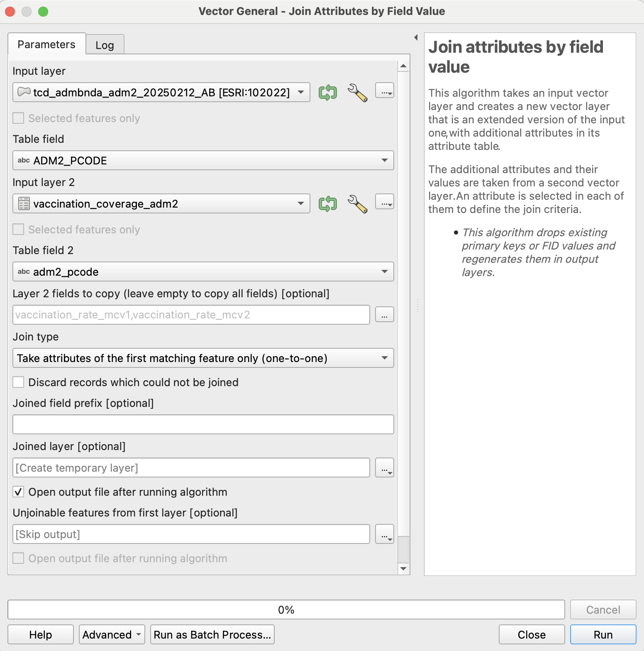Open wrench options for Input layer 2
Viewport: 644px width, 651px height.
(357, 204)
